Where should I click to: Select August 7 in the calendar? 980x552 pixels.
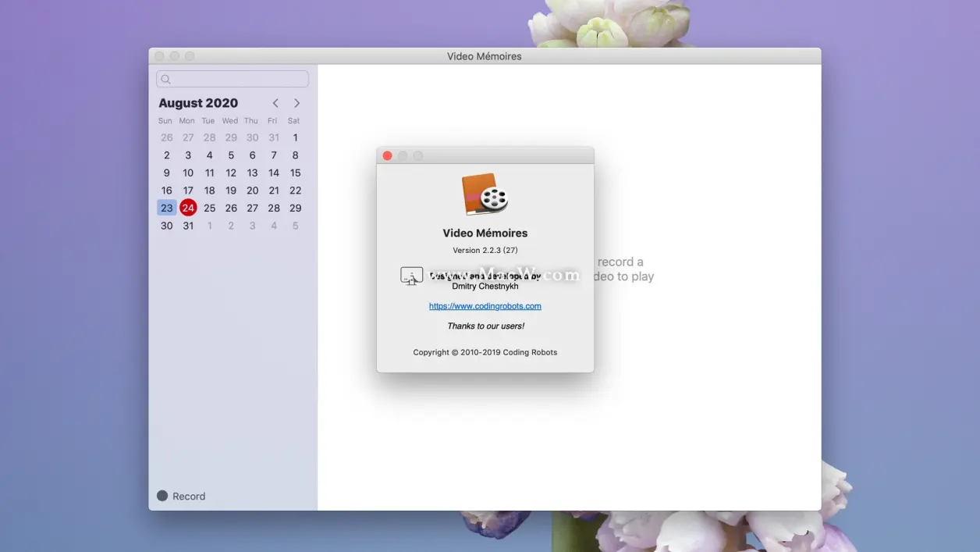[x=274, y=155]
